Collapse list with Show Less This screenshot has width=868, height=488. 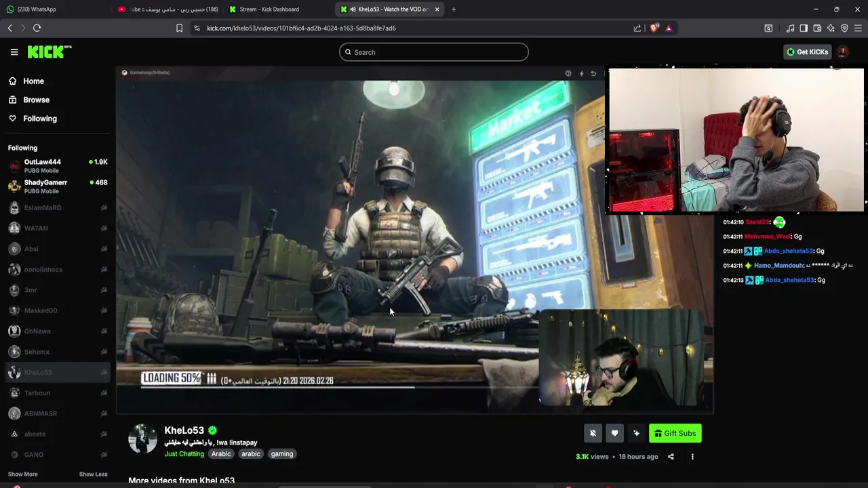pos(93,474)
